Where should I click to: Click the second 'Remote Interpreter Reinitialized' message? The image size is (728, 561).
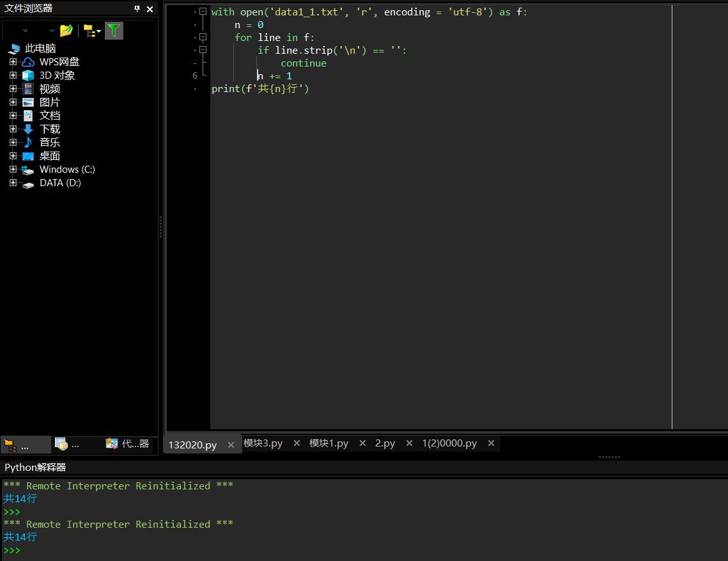click(x=118, y=525)
